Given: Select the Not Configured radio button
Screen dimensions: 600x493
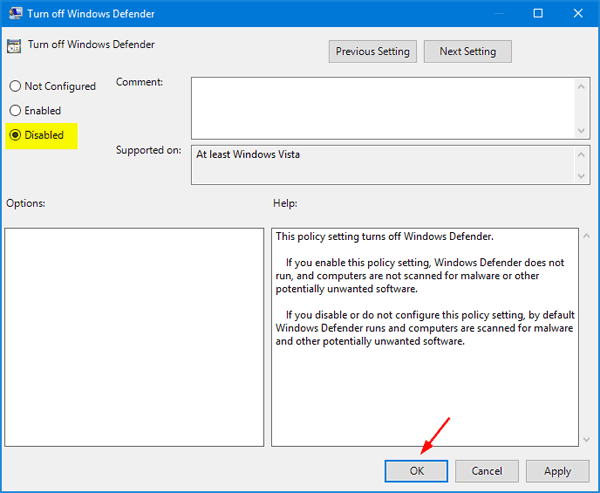Looking at the screenshot, I should click(x=15, y=87).
